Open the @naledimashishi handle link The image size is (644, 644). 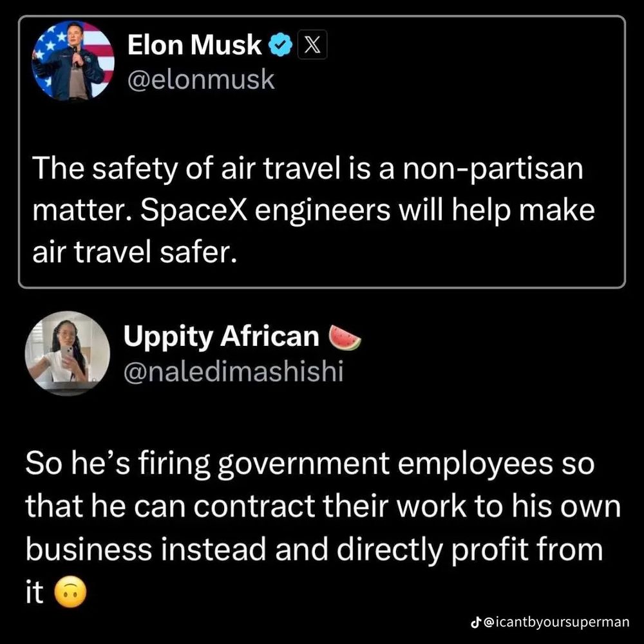click(x=233, y=372)
